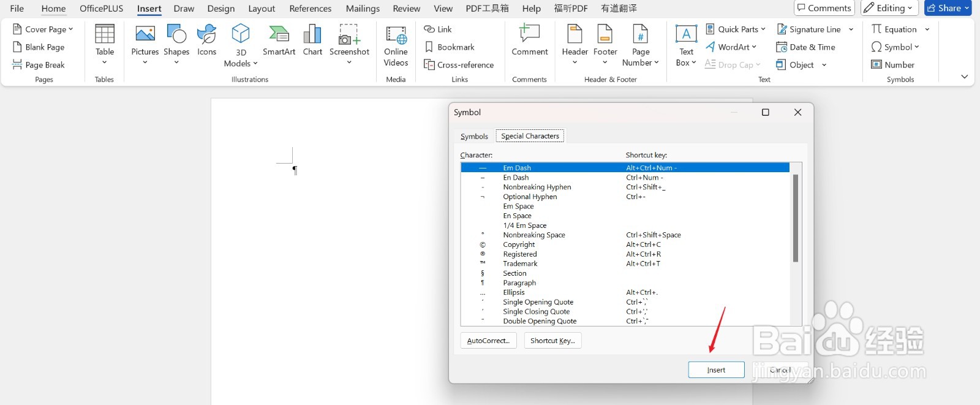Switch to the Review tab

[x=407, y=9]
